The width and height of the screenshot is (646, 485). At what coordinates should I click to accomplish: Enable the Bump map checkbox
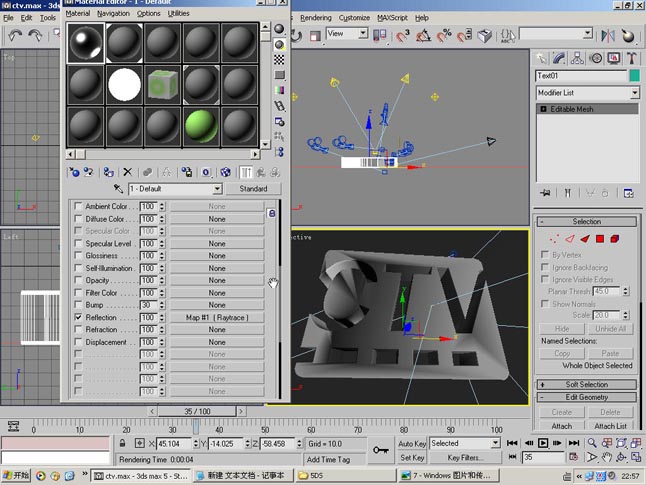tap(78, 305)
